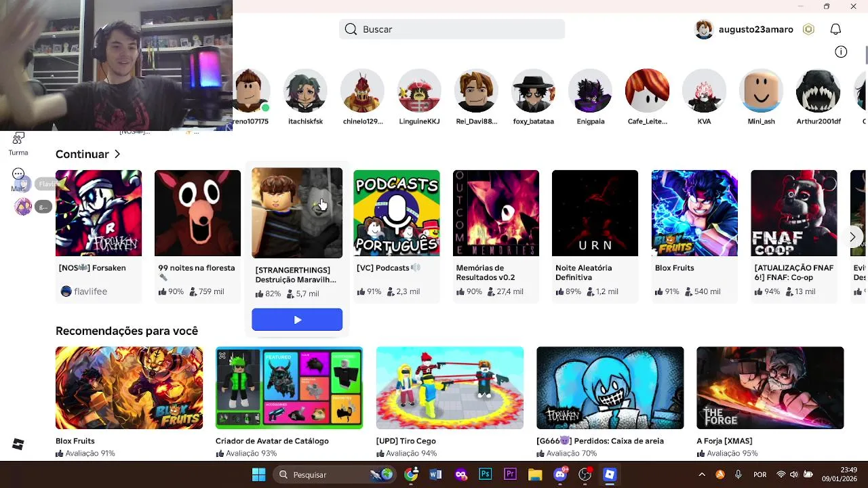This screenshot has height=488, width=868.
Task: Open the Mais three-dots menu in sidebar
Action: tap(18, 174)
